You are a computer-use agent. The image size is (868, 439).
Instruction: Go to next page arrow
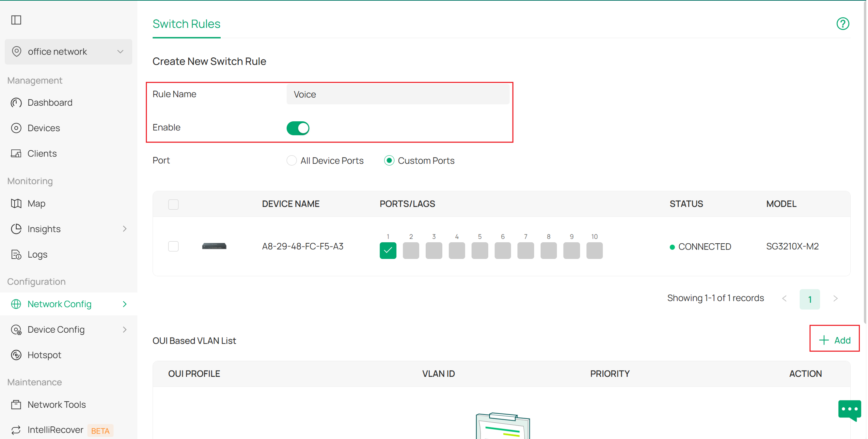(x=836, y=299)
